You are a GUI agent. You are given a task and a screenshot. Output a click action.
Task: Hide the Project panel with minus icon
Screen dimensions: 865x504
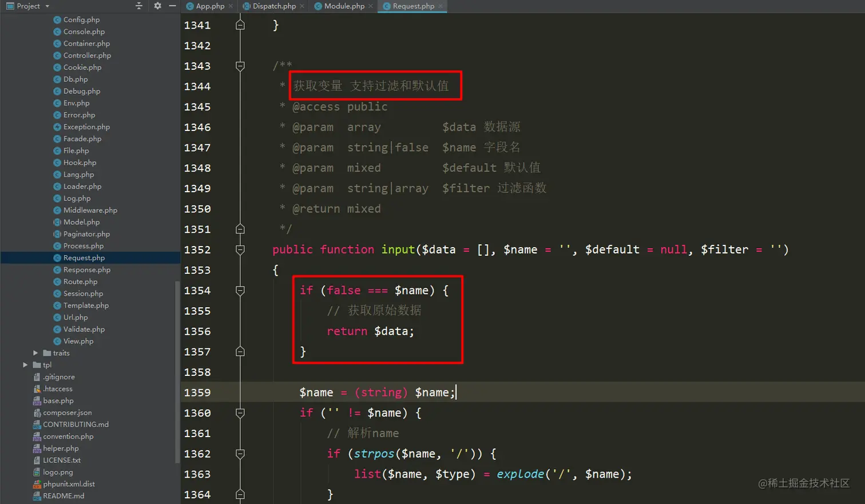tap(172, 6)
